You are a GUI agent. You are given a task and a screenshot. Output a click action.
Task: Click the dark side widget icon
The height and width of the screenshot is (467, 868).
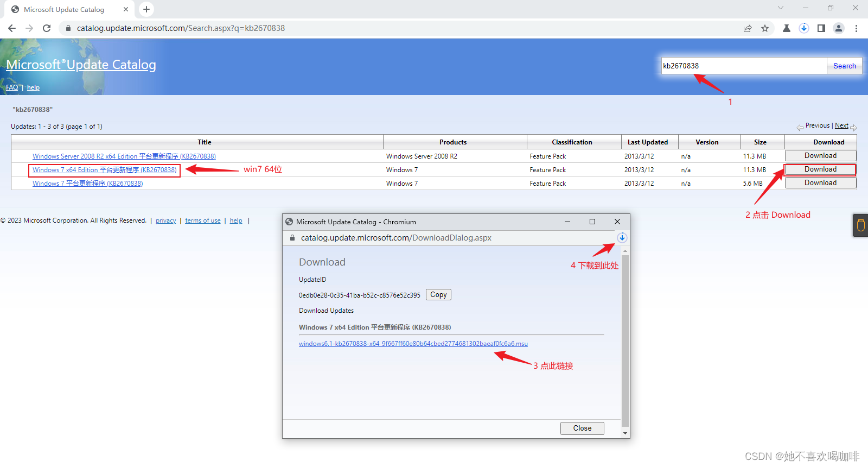click(860, 225)
